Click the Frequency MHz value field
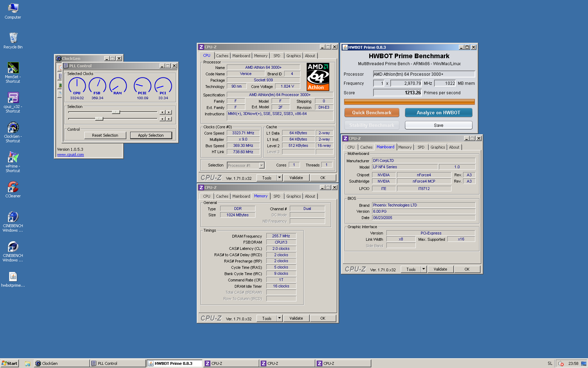This screenshot has width=588, height=368. pos(406,83)
